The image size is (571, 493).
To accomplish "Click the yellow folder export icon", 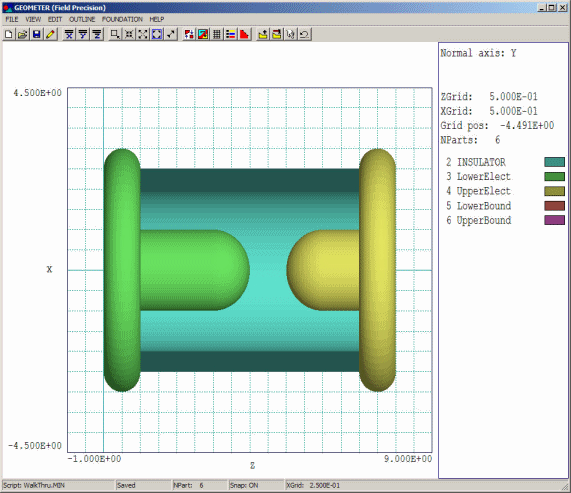I will (263, 35).
